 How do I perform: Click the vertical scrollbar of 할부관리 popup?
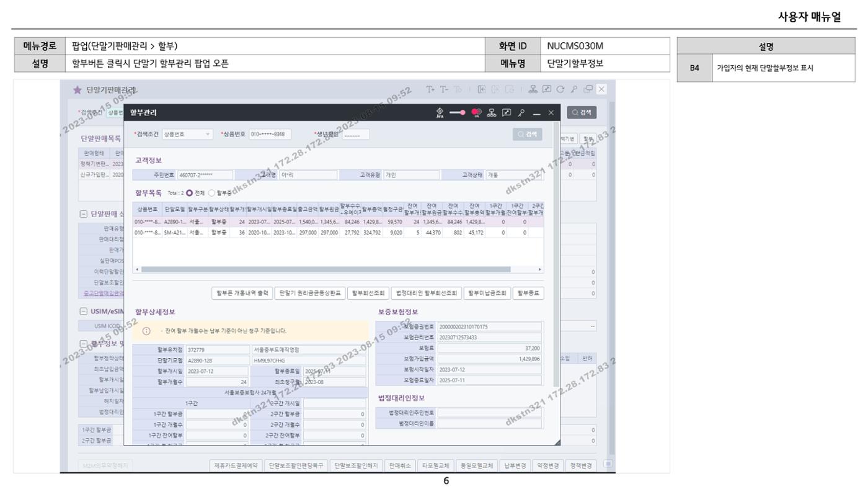pos(556,254)
